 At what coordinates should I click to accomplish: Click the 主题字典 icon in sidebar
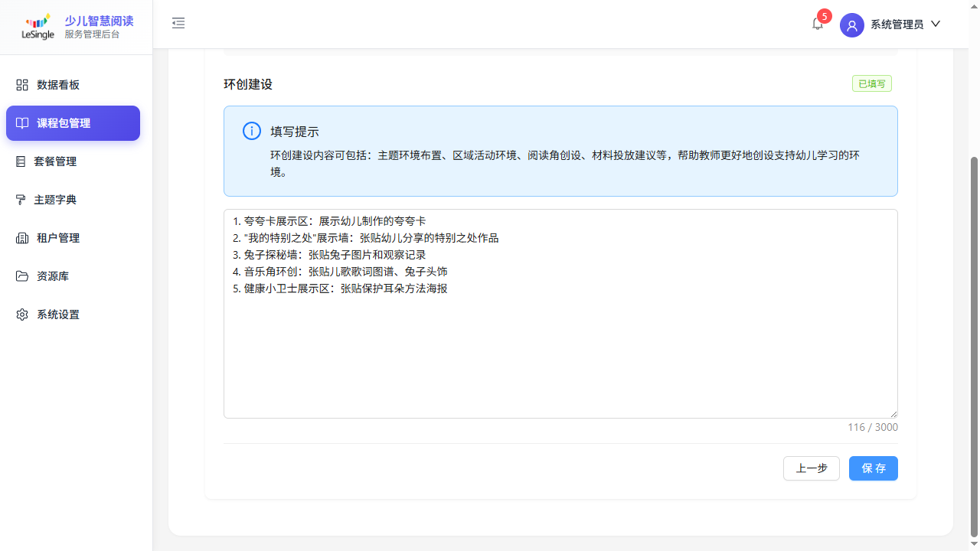coord(21,200)
